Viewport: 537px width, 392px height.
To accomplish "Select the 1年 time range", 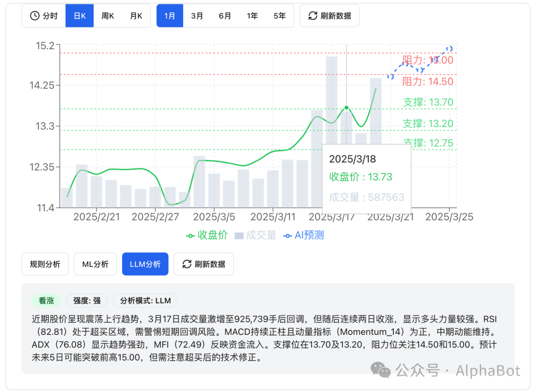I will (x=252, y=15).
